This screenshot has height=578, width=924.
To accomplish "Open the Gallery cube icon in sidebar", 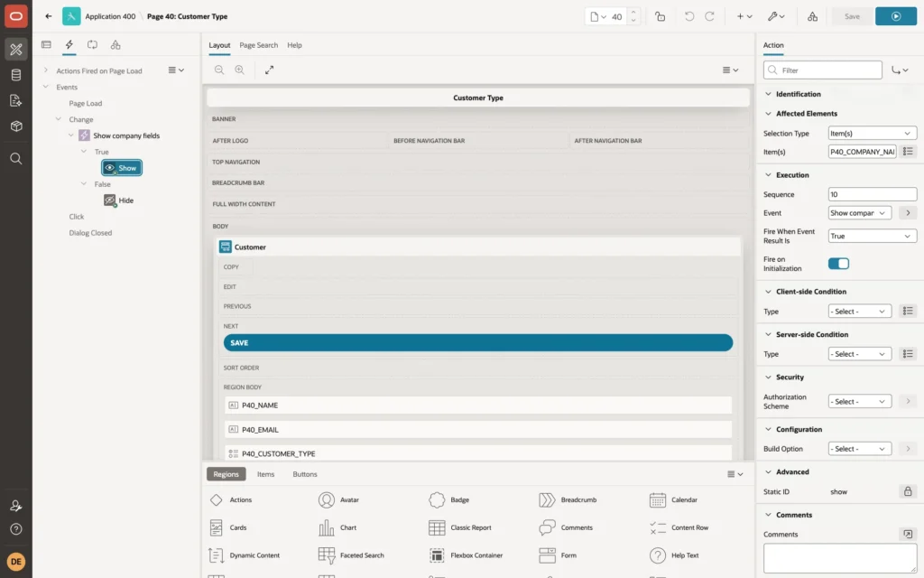I will coord(16,126).
